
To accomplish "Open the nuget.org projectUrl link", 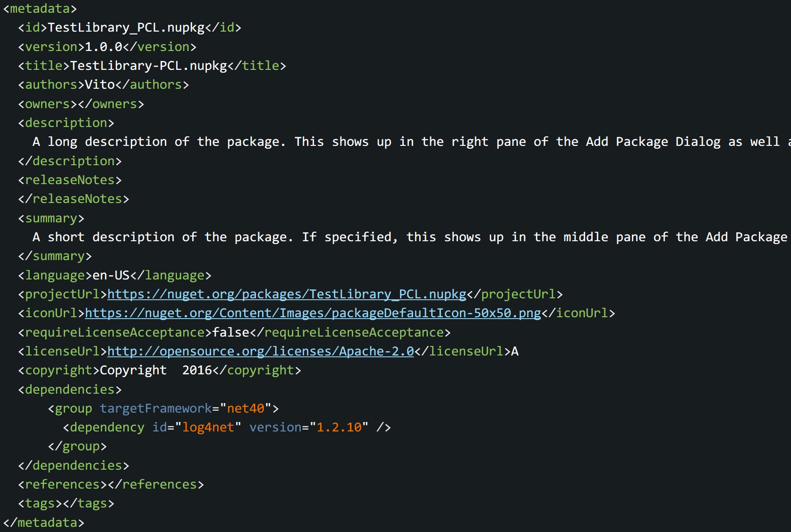I will pyautogui.click(x=287, y=294).
